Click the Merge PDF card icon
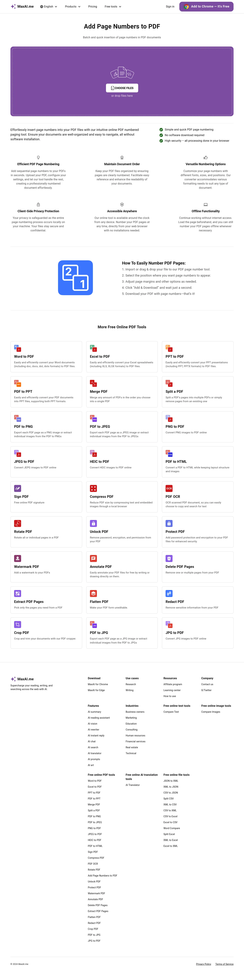 pos(93,383)
